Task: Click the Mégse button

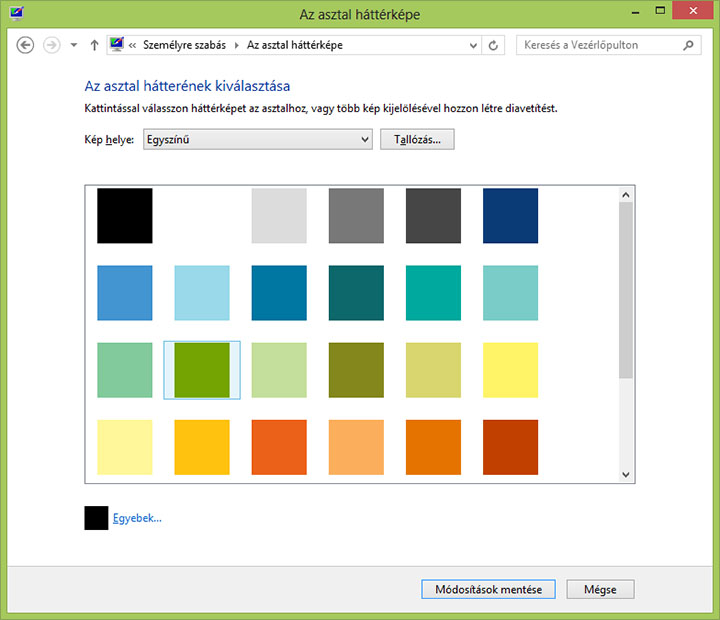Action: tap(600, 589)
